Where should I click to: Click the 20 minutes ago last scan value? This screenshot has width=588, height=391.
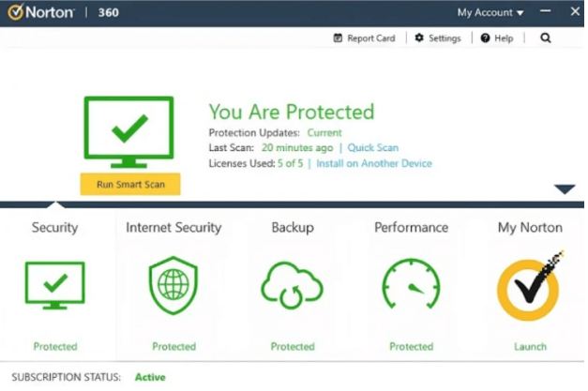coord(297,148)
